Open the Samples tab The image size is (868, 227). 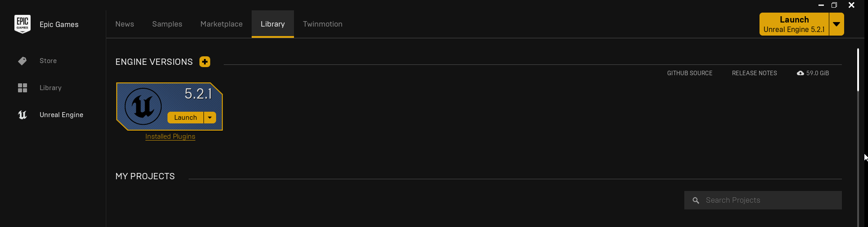point(167,24)
